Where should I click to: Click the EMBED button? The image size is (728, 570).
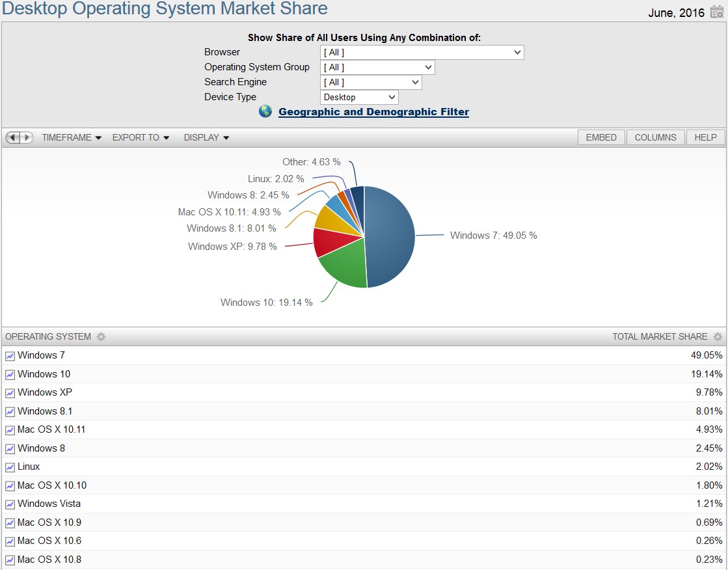pyautogui.click(x=601, y=137)
